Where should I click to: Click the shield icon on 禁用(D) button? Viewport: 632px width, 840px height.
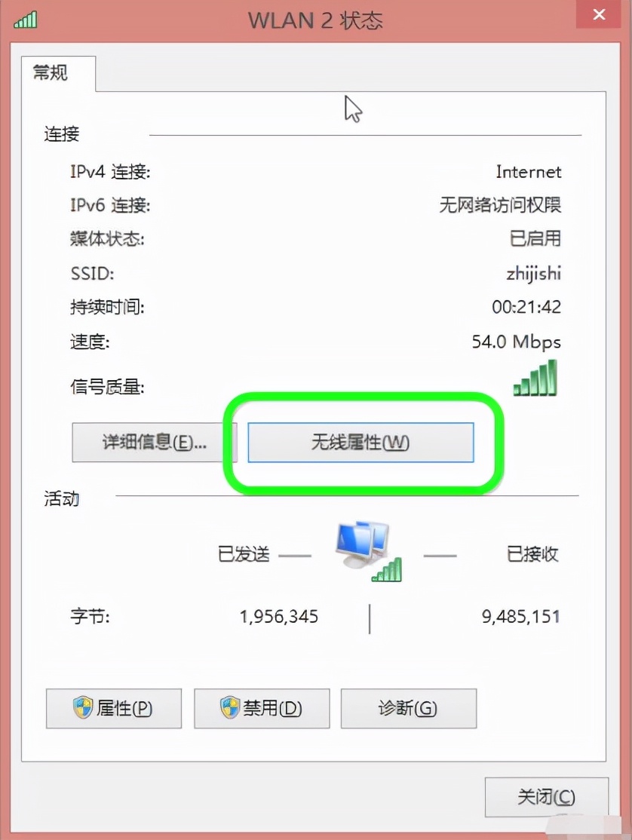230,708
